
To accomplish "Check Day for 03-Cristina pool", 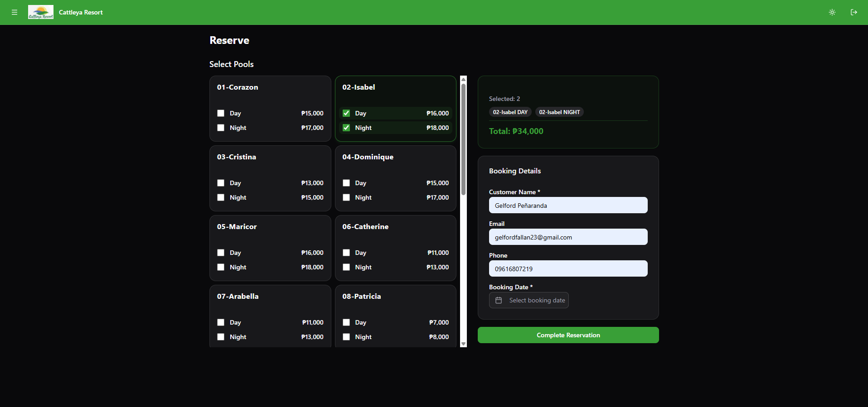I will pos(221,183).
